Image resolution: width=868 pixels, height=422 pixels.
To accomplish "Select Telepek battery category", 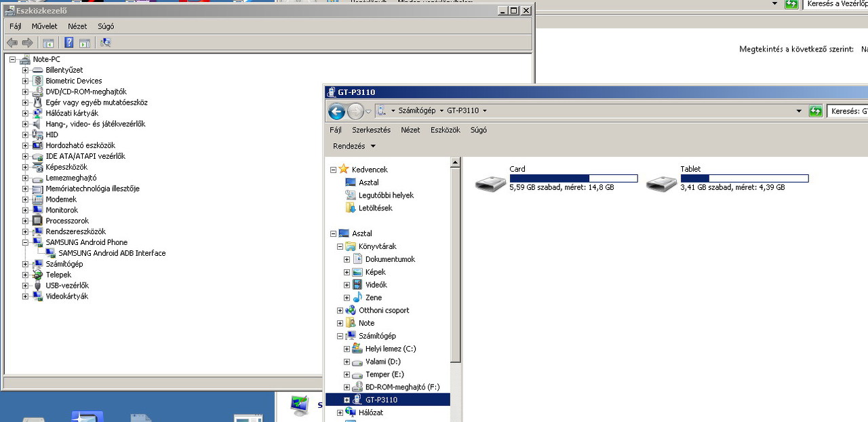I will point(58,275).
